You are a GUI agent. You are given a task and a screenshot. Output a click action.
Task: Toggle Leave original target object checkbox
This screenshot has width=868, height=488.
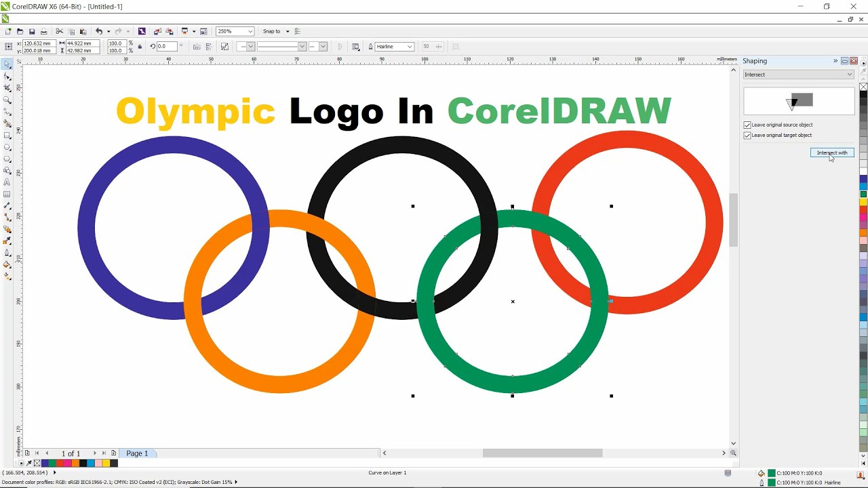point(747,136)
